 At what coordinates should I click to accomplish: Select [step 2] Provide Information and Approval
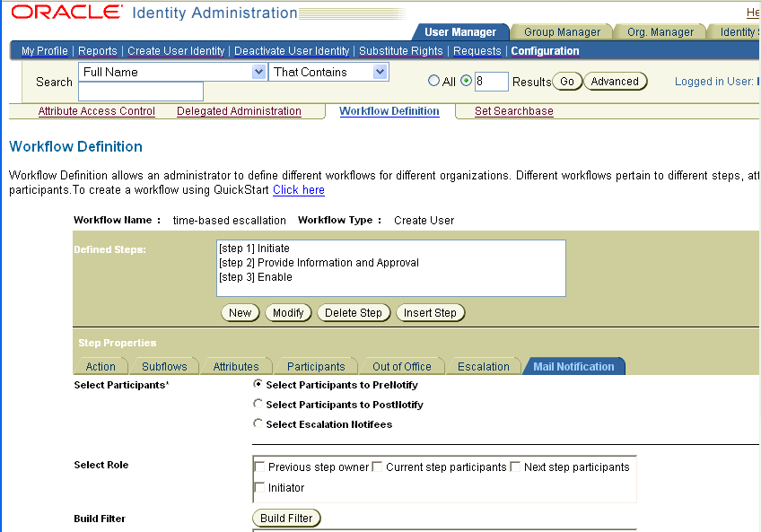point(319,263)
